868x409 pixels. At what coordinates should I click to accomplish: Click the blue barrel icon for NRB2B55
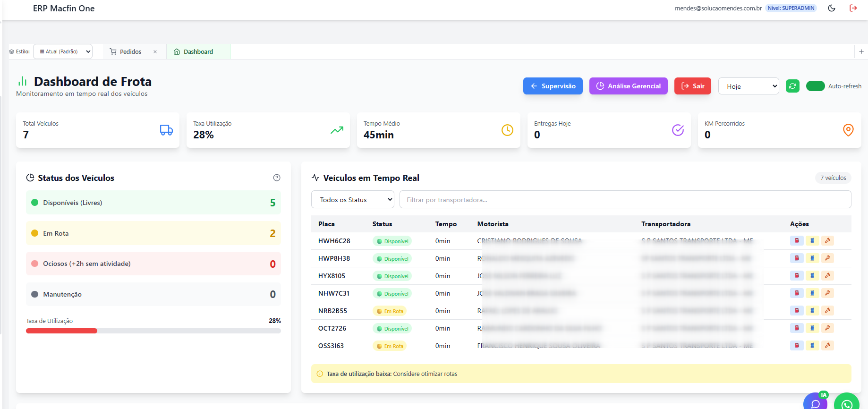click(x=812, y=311)
